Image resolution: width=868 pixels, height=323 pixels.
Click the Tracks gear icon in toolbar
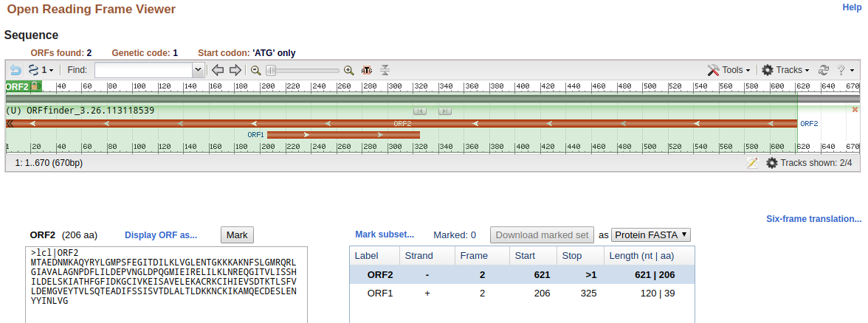(768, 70)
